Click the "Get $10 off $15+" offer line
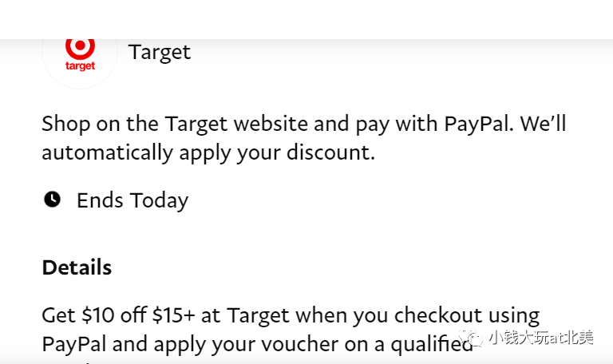This screenshot has width=613, height=364. [291, 315]
